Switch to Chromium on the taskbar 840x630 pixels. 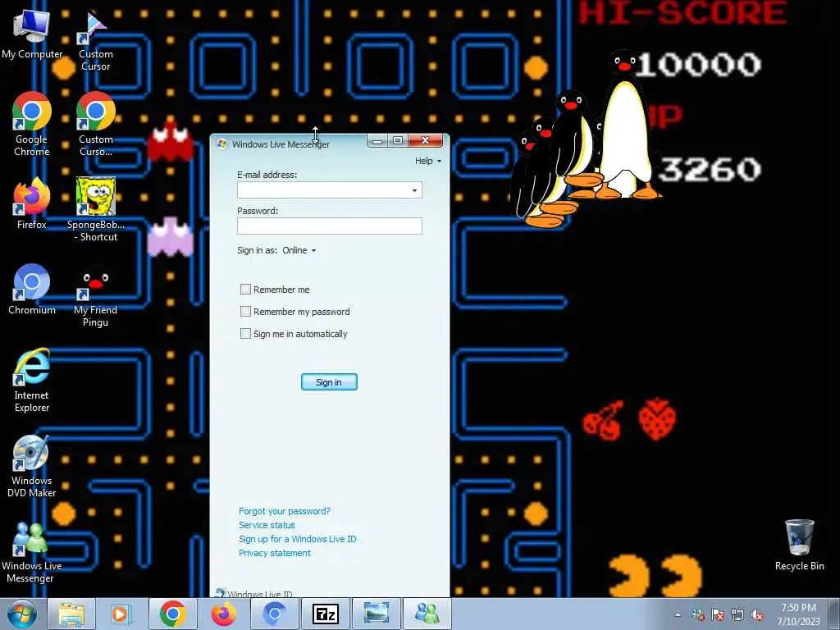pyautogui.click(x=274, y=614)
